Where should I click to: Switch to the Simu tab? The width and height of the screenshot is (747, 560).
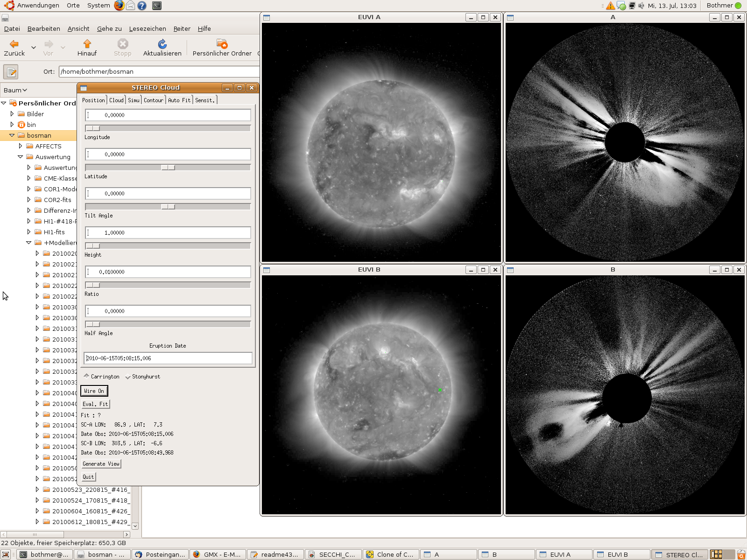134,100
